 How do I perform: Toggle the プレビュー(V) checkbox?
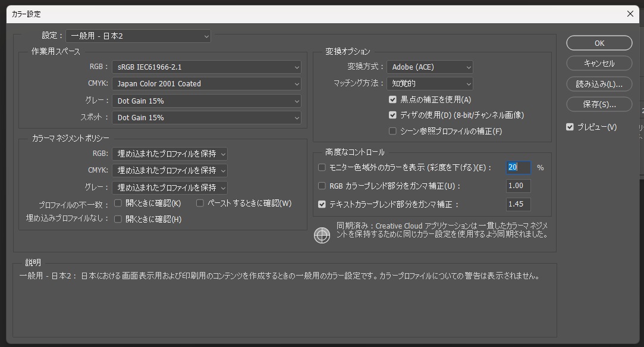click(570, 127)
